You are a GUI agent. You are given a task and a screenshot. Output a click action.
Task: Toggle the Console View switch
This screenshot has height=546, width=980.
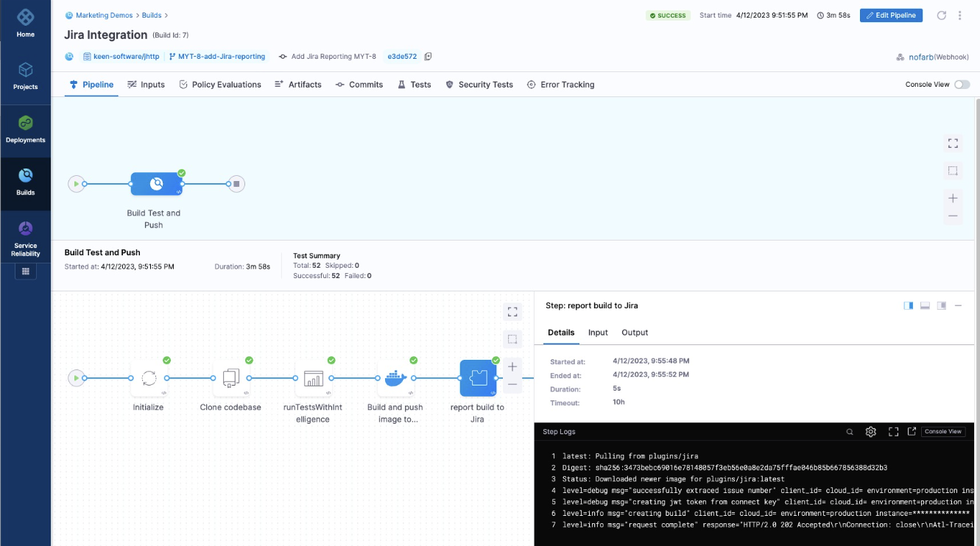click(962, 85)
